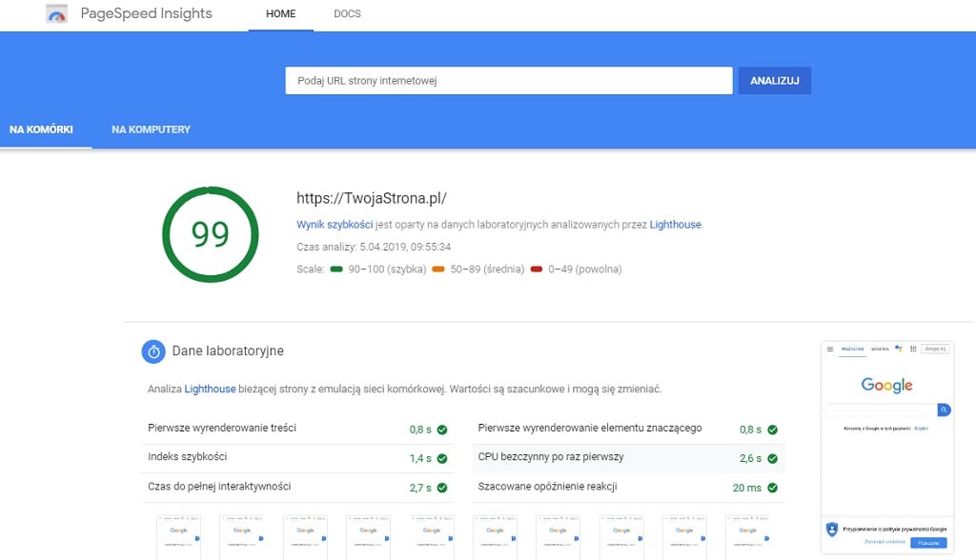The width and height of the screenshot is (976, 560).
Task: Switch to NA KOMÓRKI tab
Action: (41, 130)
